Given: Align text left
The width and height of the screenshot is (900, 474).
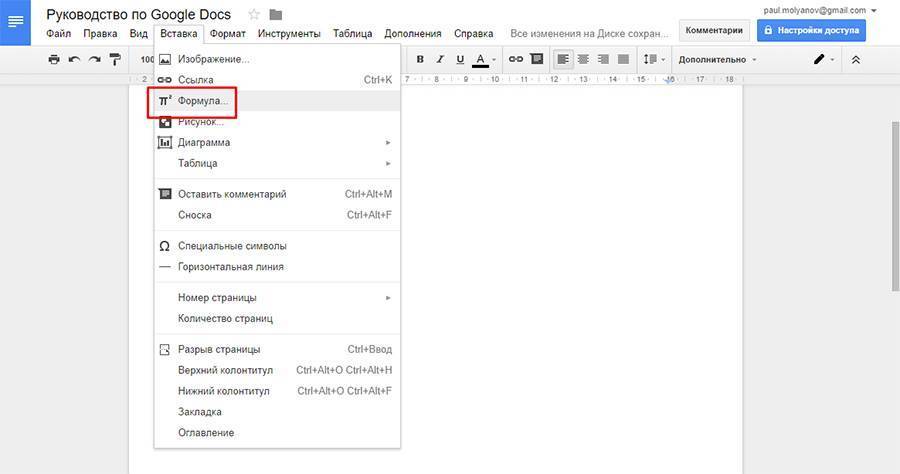Looking at the screenshot, I should point(563,59).
